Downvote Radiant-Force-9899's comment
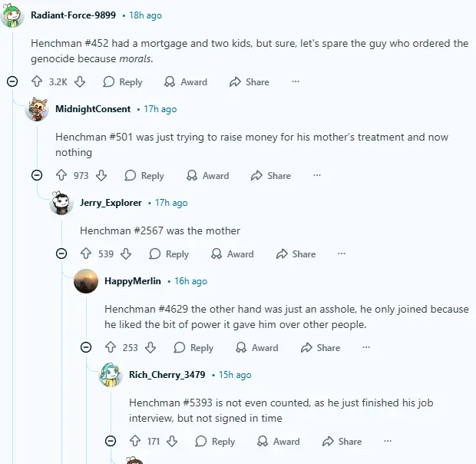476x464 pixels. (80, 81)
